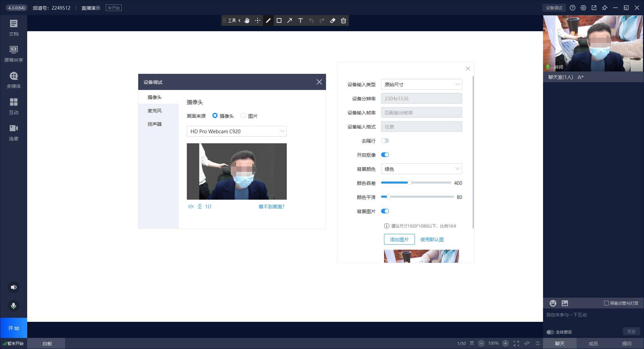
Task: Click the trash clear-all icon
Action: click(343, 20)
